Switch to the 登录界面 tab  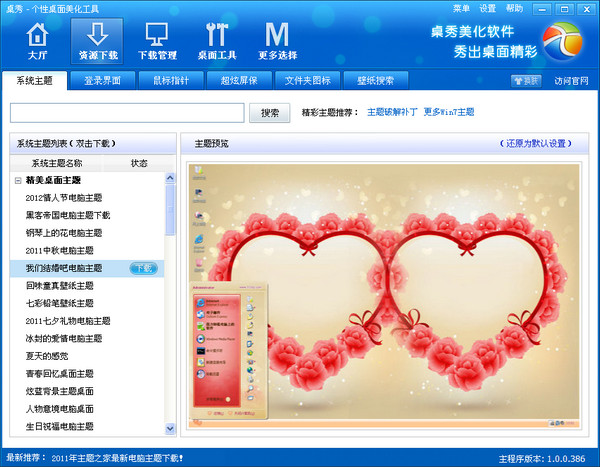point(103,80)
